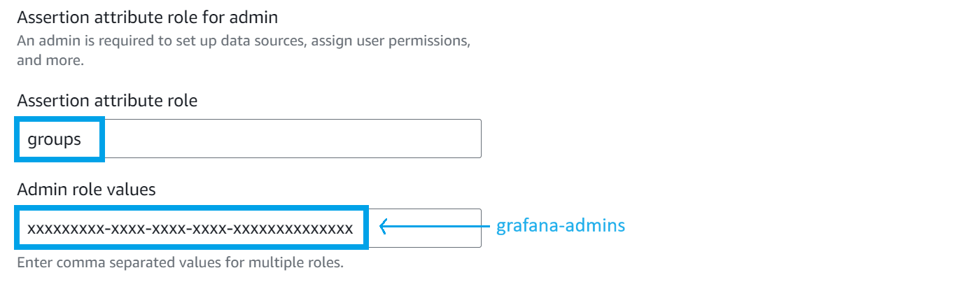Screen dimensions: 980x282
Task: Click empty space right of 'groups' text
Action: 280,139
